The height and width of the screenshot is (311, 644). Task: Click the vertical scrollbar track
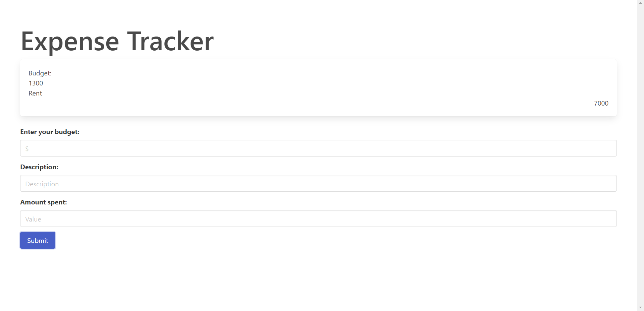[x=640, y=155]
